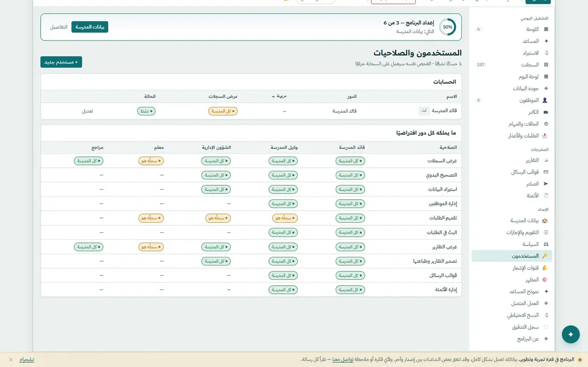This screenshot has width=588, height=367.
Task: Open the تيليجرام link in banner
Action: click(27, 360)
